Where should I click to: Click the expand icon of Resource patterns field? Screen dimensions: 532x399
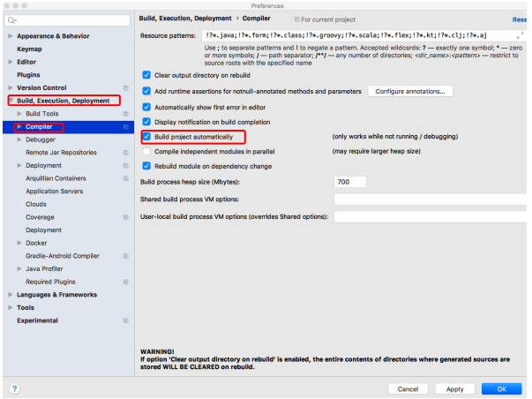coord(520,35)
